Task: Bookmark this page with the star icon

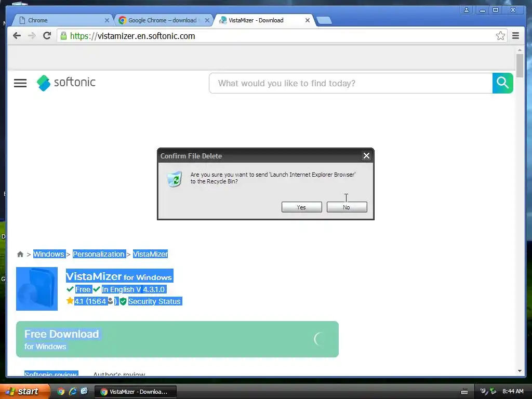Action: pos(500,36)
